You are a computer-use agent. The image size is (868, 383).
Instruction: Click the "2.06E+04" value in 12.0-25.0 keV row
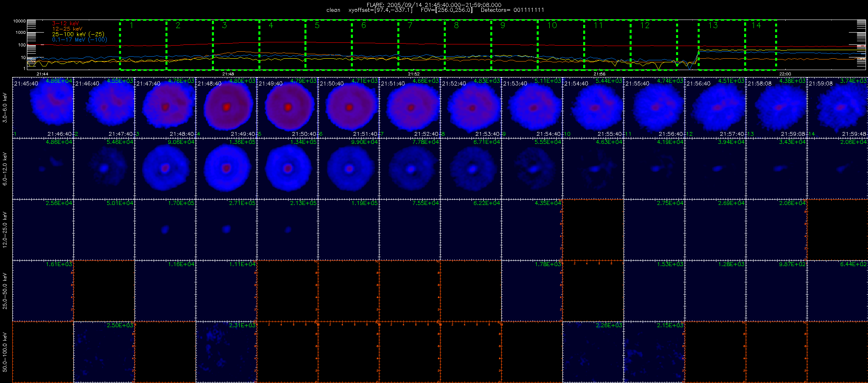pos(793,203)
